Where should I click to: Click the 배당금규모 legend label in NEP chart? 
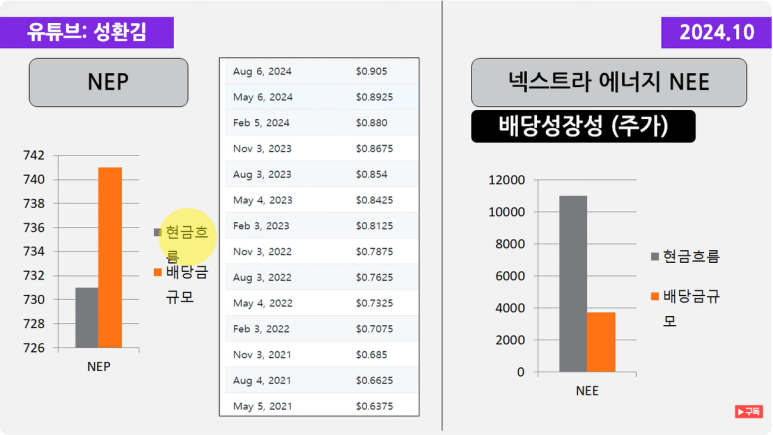[x=187, y=285]
